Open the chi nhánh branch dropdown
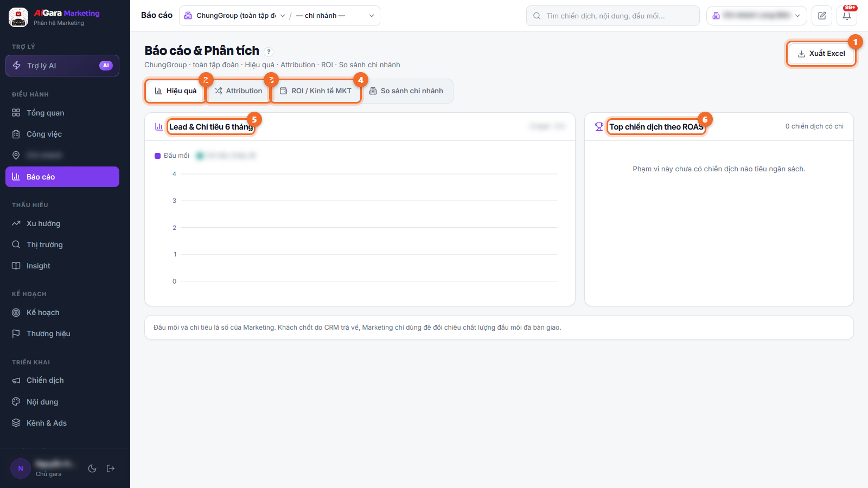The width and height of the screenshot is (868, 488). 335,16
